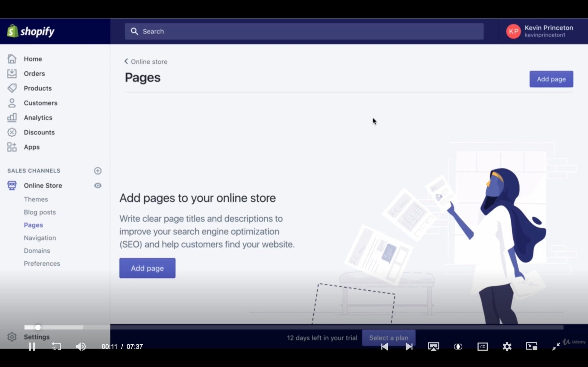Open AirPlay casting icon
Viewport: 588px width, 367px height.
pyautogui.click(x=433, y=346)
